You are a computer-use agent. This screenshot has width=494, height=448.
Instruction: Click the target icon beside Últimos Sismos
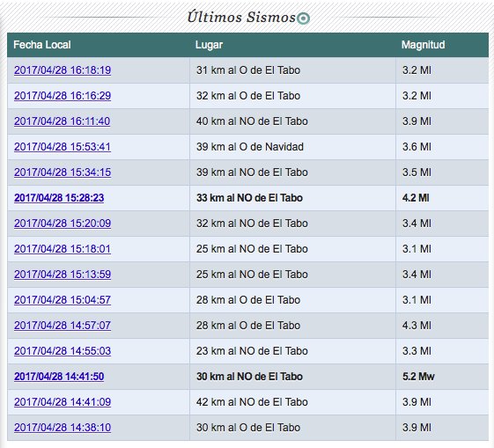click(304, 18)
